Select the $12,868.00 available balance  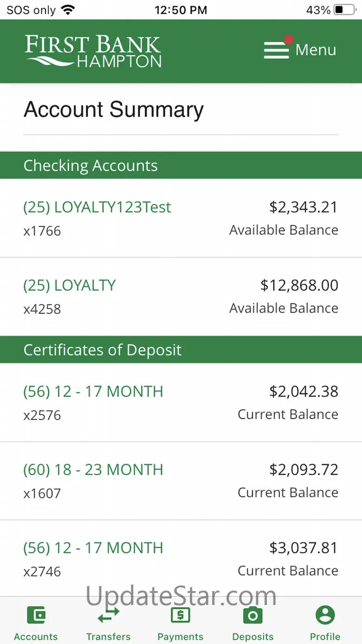click(x=299, y=285)
